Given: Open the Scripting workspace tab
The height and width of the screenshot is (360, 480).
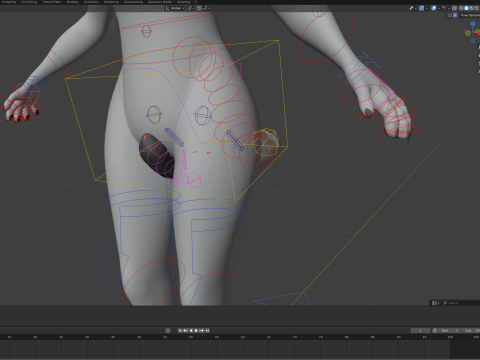Looking at the screenshot, I should 184,2.
